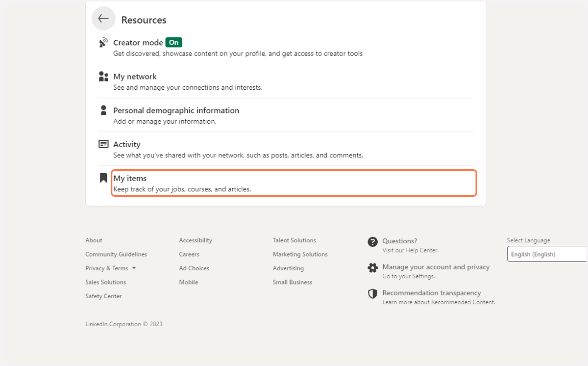Open Recommendation transparency link
The width and height of the screenshot is (588, 366).
tap(432, 293)
